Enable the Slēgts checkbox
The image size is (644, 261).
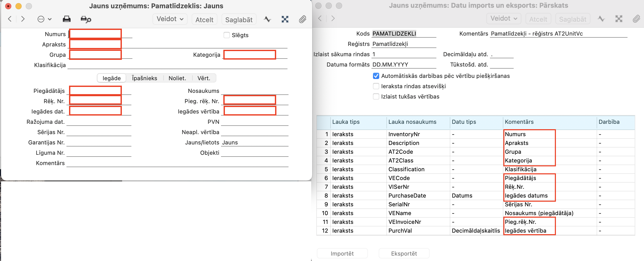[227, 35]
